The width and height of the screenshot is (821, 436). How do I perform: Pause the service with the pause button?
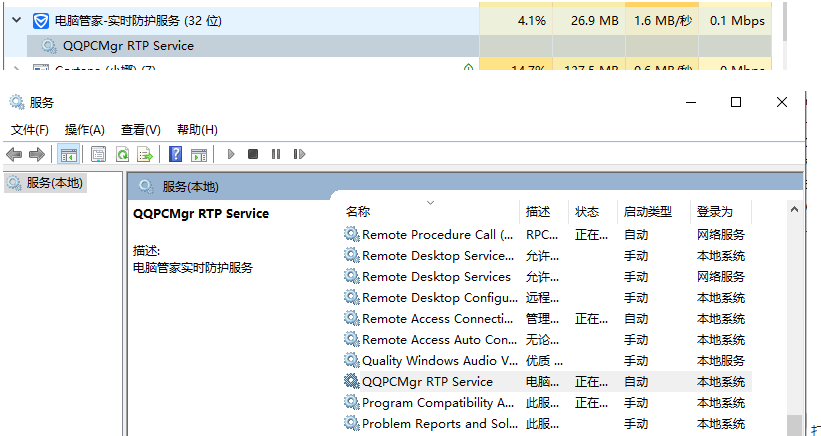(x=276, y=154)
